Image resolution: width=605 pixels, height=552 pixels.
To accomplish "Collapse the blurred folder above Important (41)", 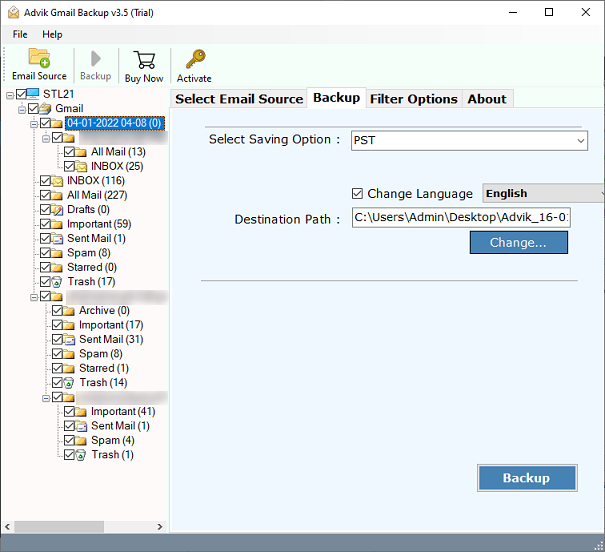I will [46, 398].
